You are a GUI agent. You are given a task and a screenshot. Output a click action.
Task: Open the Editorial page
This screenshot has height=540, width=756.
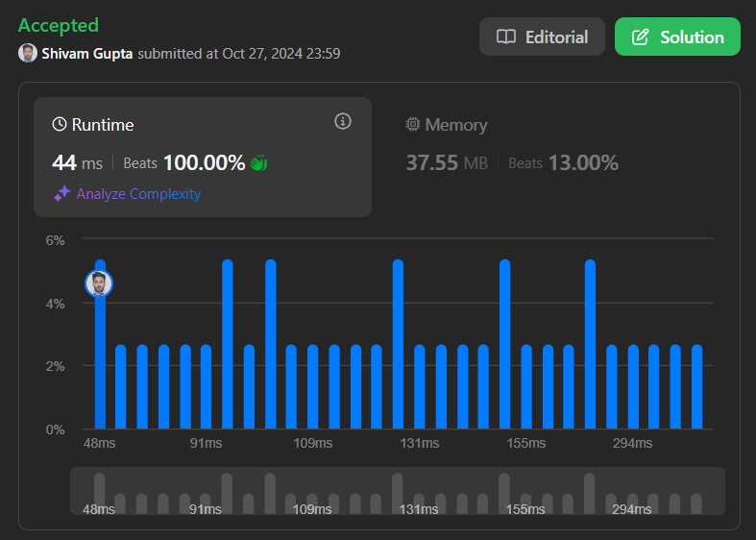point(542,37)
